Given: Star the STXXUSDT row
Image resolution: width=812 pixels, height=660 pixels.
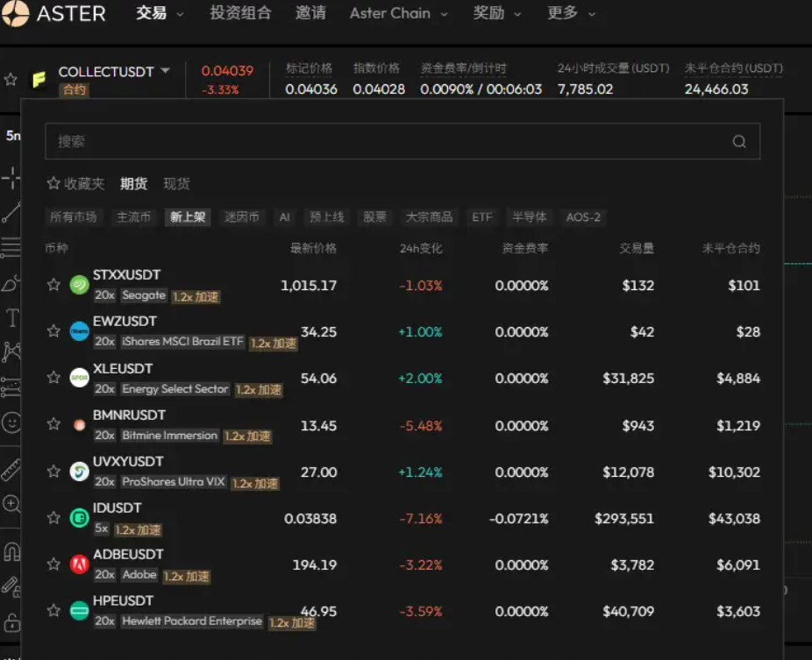Looking at the screenshot, I should 53,285.
